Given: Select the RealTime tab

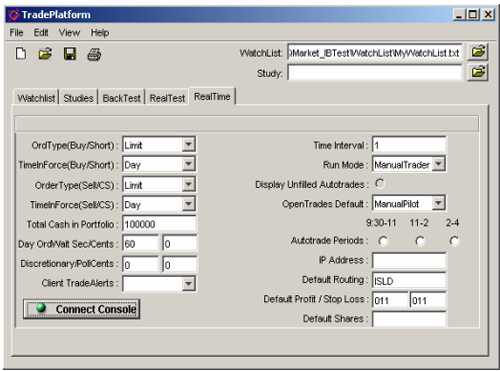Looking at the screenshot, I should pos(212,97).
